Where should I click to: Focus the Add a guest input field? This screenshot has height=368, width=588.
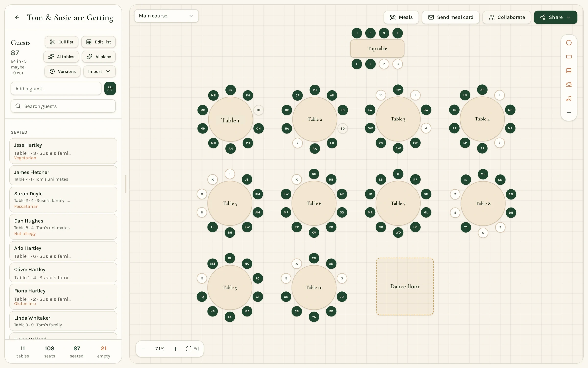(56, 88)
